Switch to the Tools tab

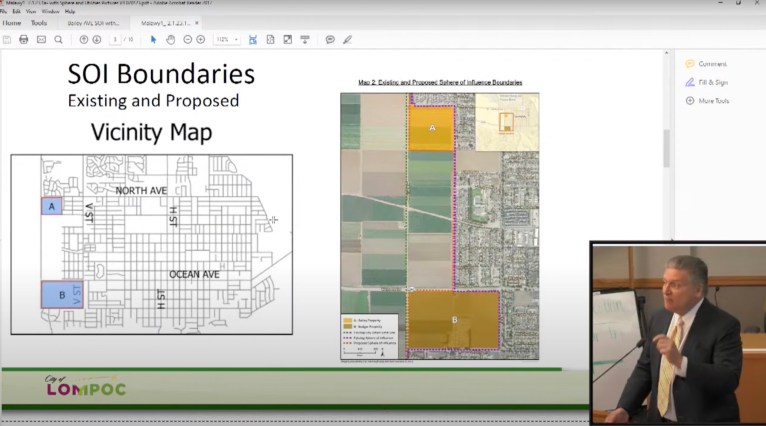tap(39, 22)
